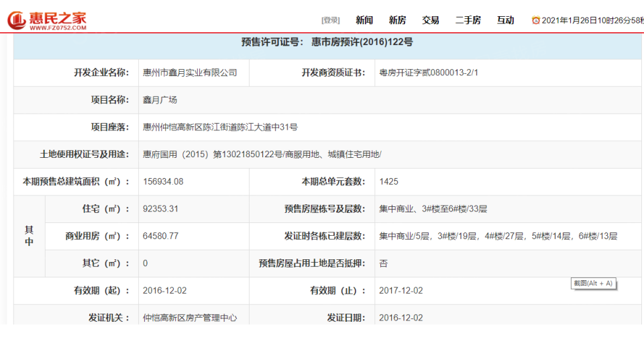Click the project name 鑫月广场

[160, 99]
